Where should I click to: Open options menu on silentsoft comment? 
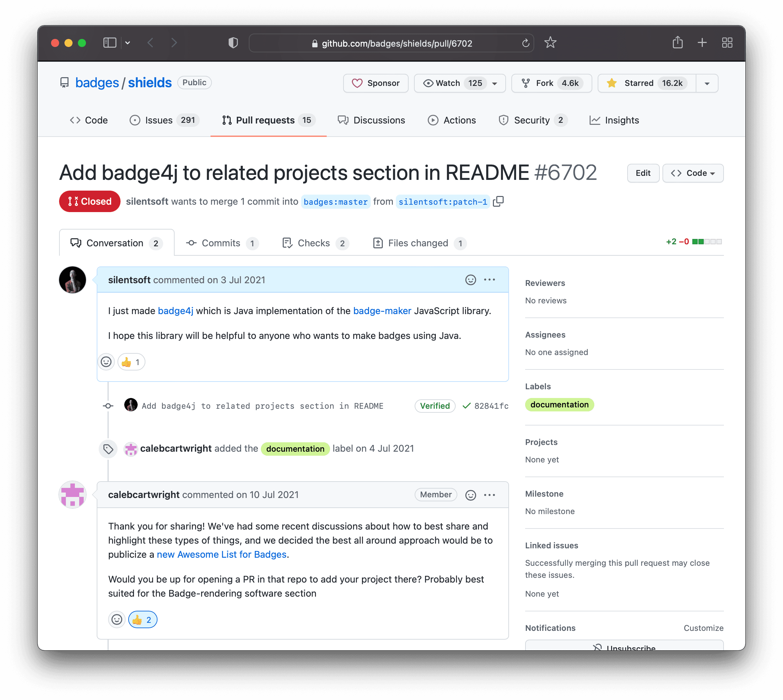(490, 280)
